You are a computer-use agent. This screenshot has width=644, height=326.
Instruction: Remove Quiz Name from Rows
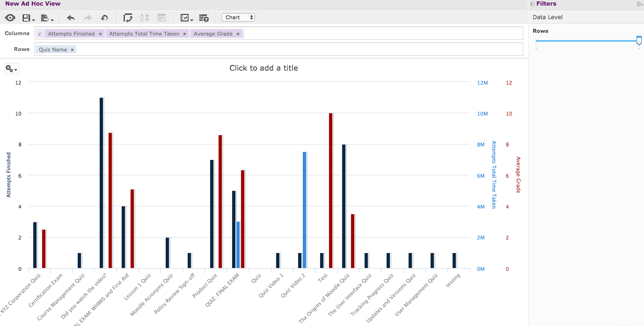73,50
